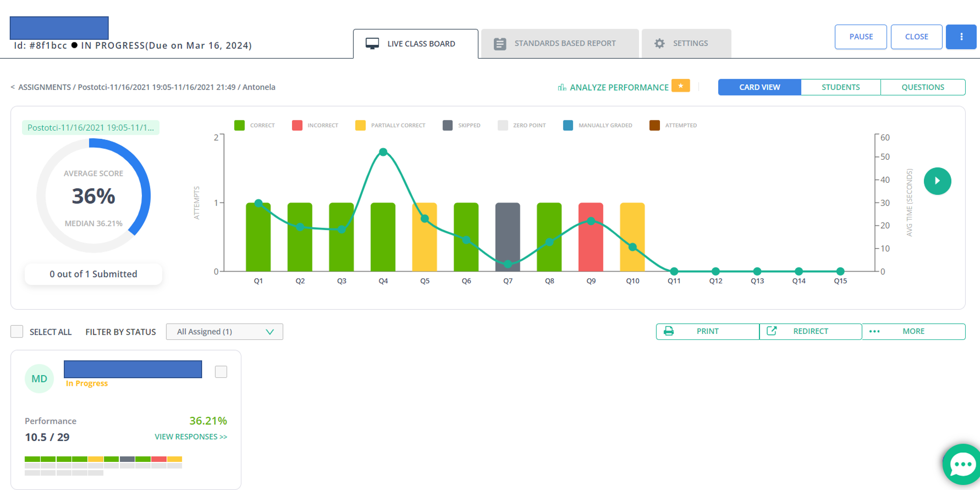
Task: Switch to the Questions view tab
Action: (922, 87)
